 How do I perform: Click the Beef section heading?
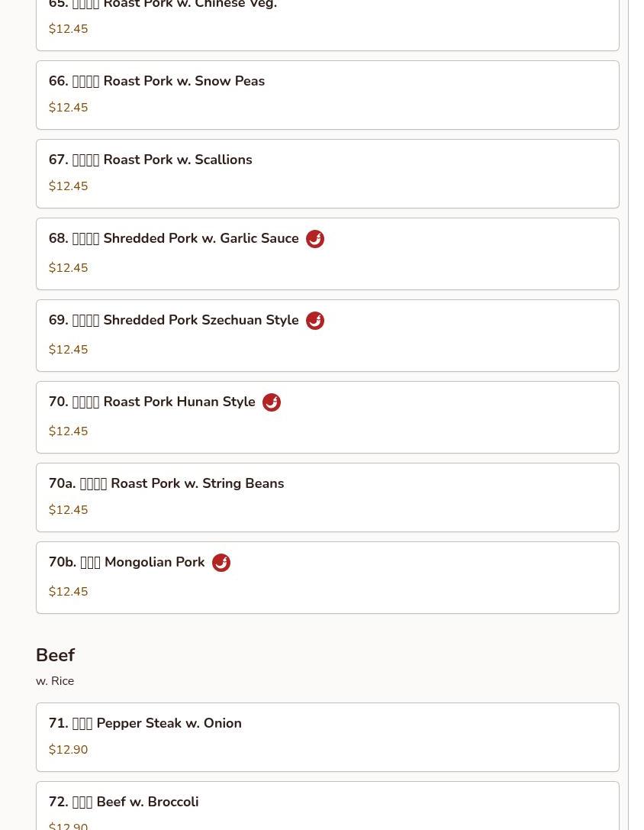[x=56, y=655]
